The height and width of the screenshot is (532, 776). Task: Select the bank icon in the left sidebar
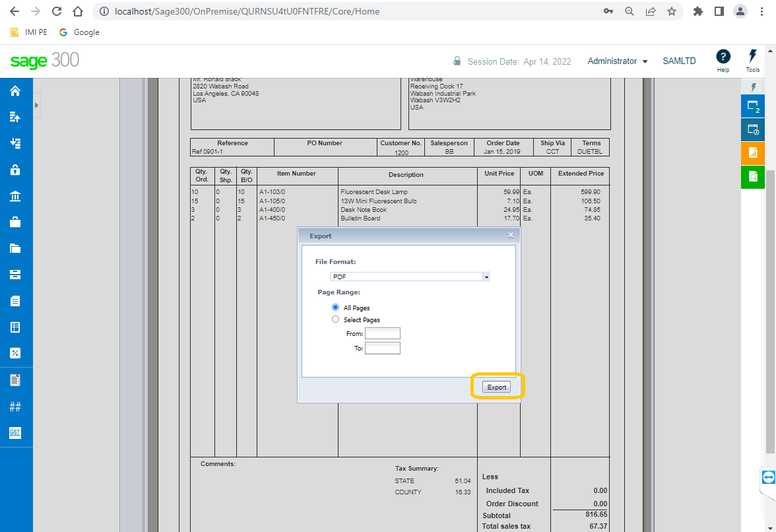[x=16, y=195]
